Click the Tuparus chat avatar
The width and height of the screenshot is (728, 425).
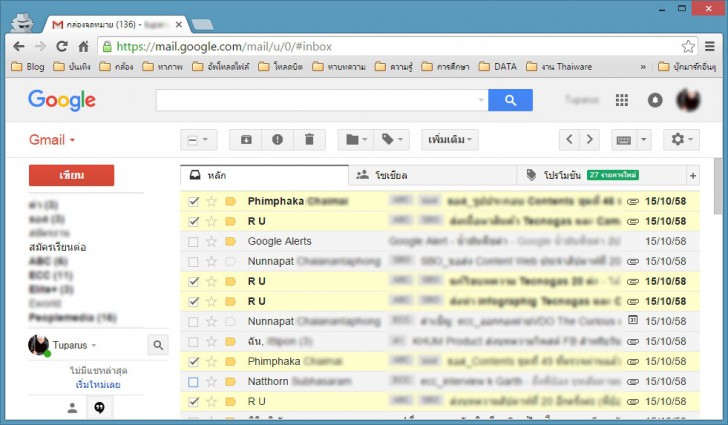coord(38,345)
